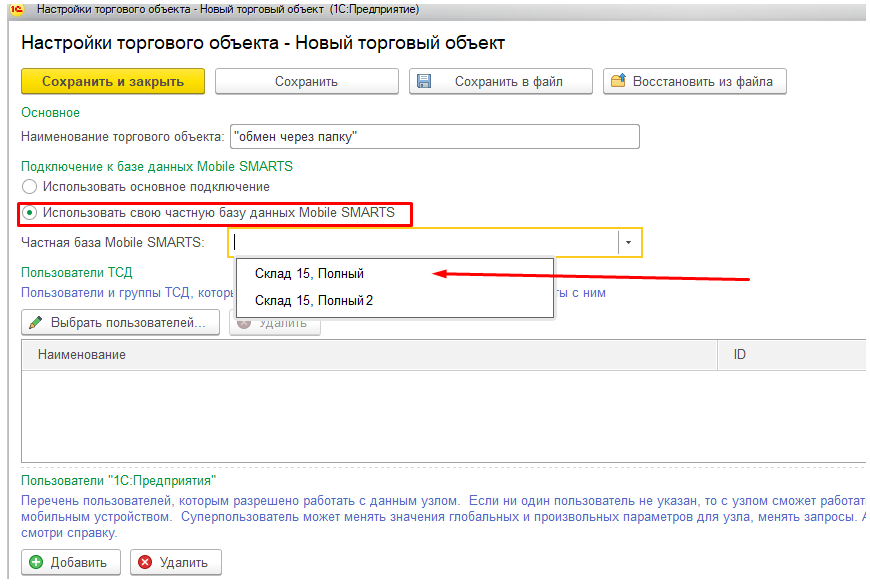Viewport: 870px width, 584px height.
Task: Choose Склад 15, Полный 2 from the list
Action: click(x=394, y=300)
